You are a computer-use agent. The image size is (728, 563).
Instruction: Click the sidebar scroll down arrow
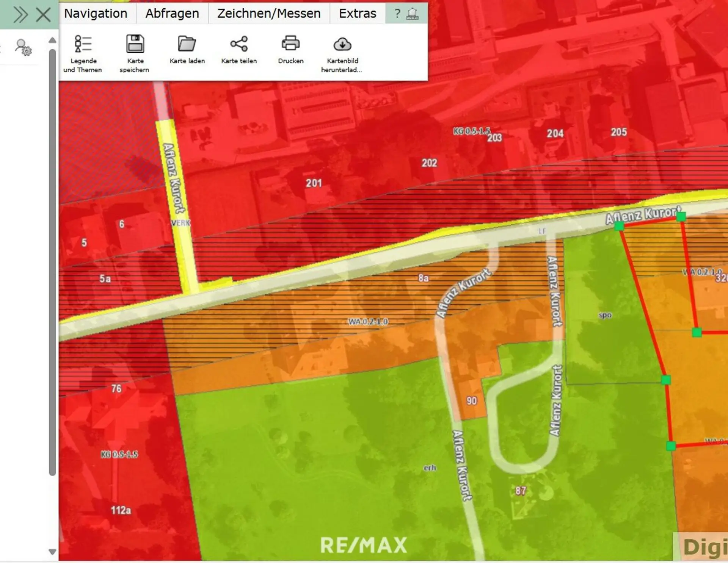coord(53,552)
